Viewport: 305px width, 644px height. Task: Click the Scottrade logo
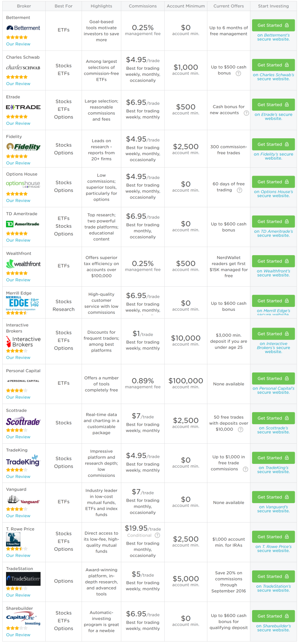(23, 422)
